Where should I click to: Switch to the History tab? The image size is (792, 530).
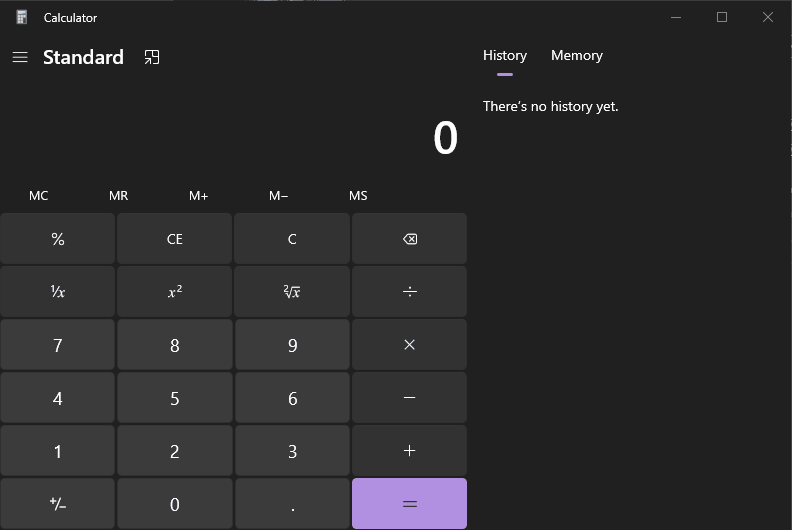click(505, 56)
